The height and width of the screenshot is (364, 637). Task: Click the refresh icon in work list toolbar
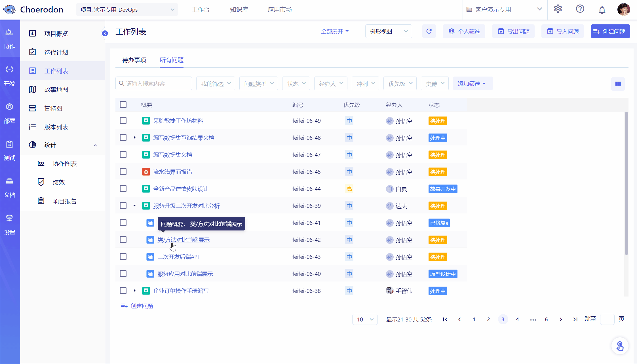click(x=429, y=31)
